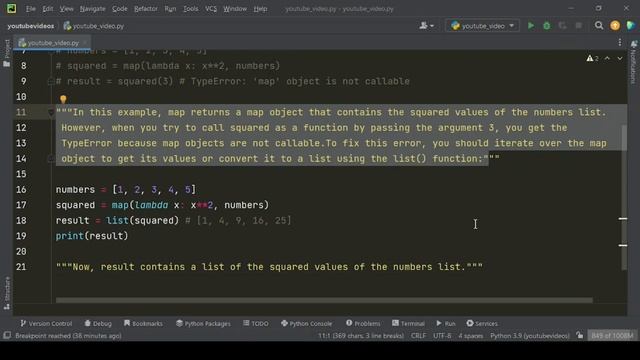Open the VCS menu

tap(211, 9)
